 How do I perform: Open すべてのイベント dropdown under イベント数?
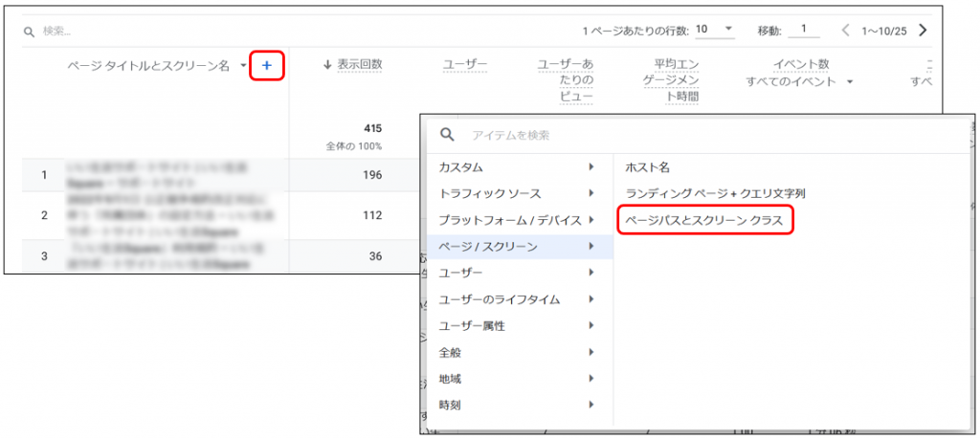coord(850,82)
